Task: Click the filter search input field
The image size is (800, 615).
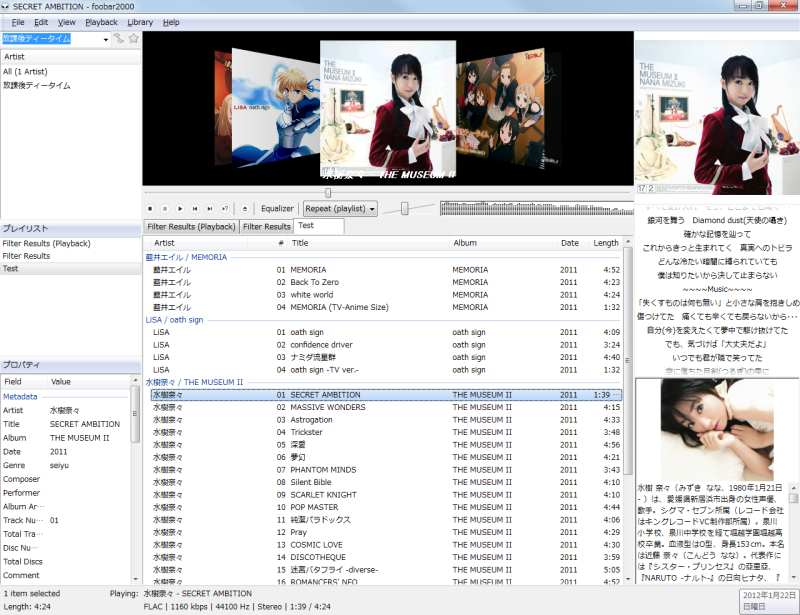Action: [x=52, y=39]
